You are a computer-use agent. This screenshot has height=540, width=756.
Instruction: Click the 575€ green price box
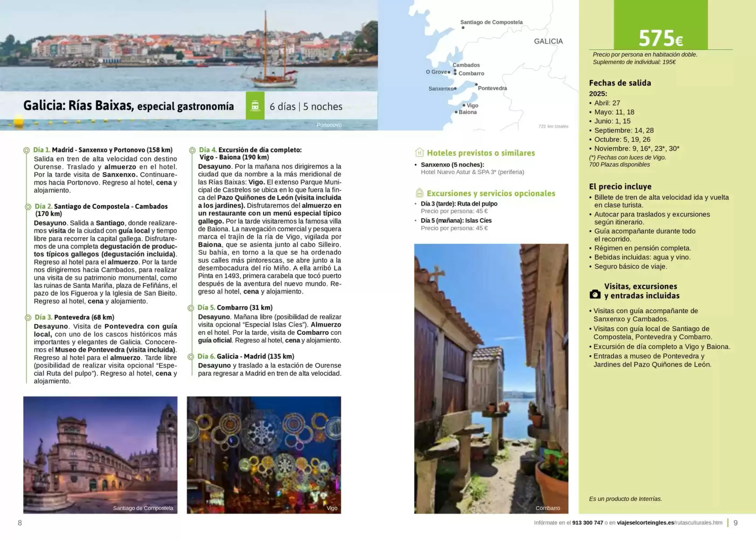tap(661, 25)
